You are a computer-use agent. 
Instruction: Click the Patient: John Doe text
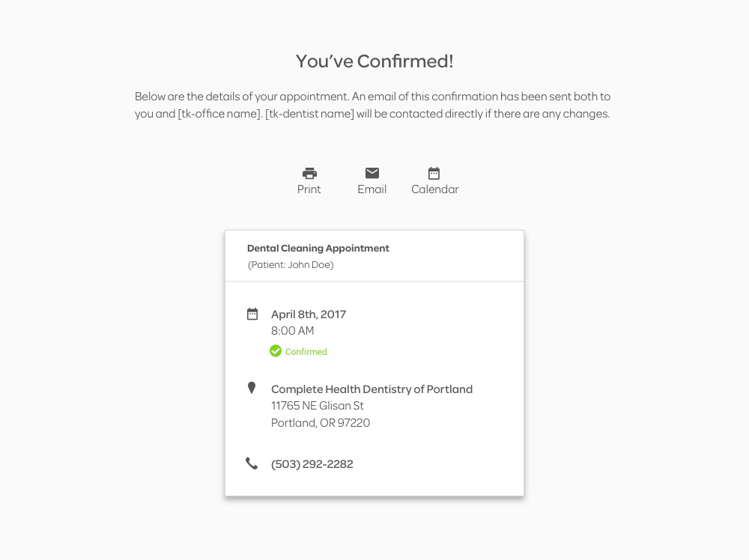click(291, 265)
